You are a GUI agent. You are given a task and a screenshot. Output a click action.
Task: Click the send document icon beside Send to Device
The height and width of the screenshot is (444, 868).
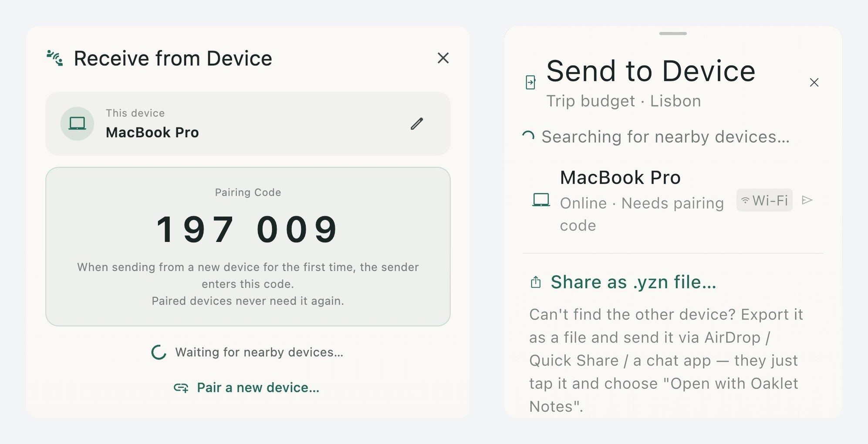(530, 82)
